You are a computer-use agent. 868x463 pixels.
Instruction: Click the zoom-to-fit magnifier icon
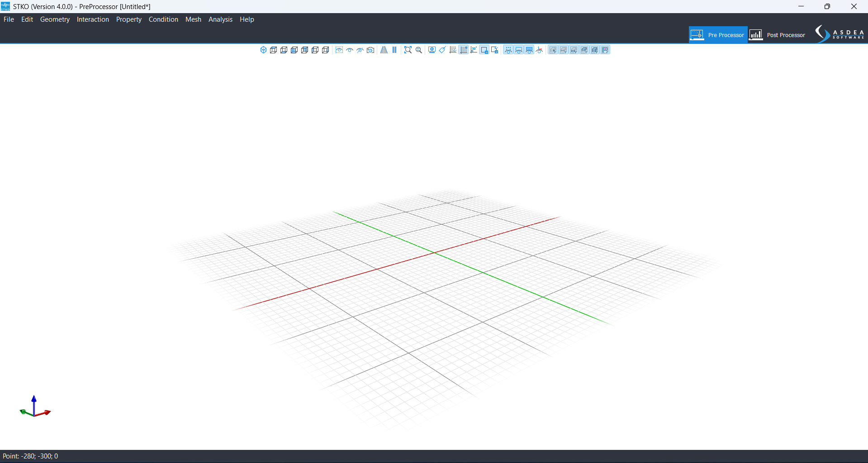[x=408, y=50]
